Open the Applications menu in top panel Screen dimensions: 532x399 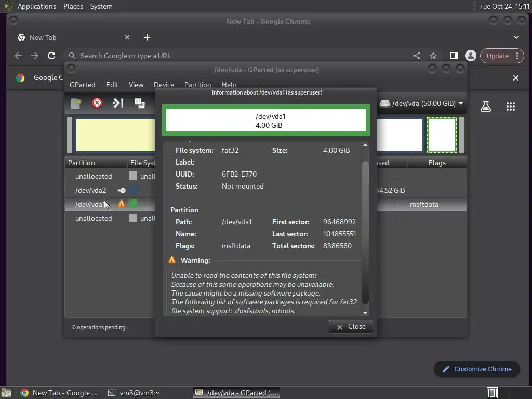[x=37, y=6]
